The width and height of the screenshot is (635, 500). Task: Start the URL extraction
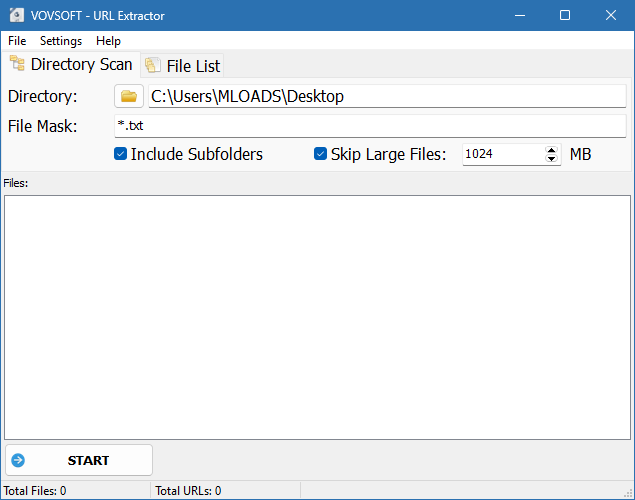point(79,460)
